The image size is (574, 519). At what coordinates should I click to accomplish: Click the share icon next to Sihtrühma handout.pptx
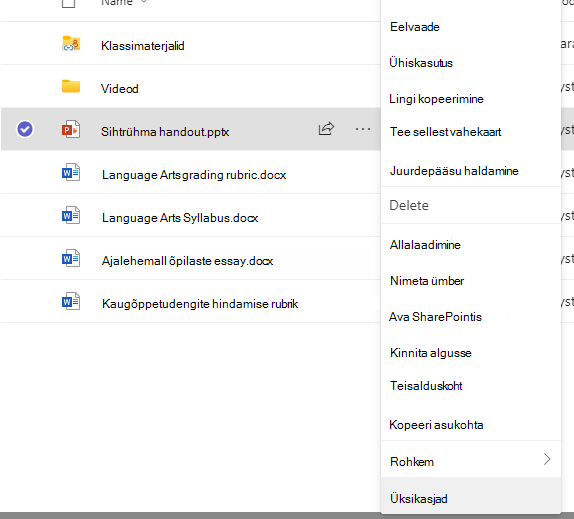point(326,129)
